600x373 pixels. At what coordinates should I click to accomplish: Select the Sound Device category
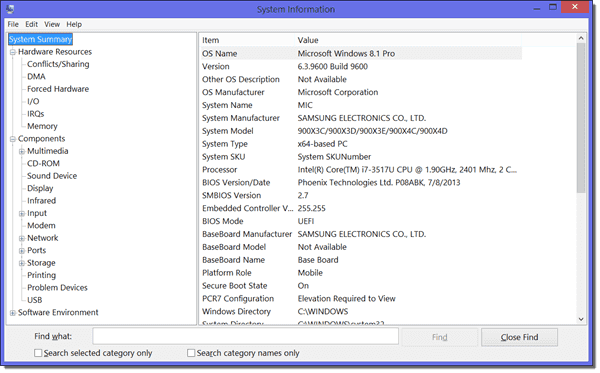52,176
